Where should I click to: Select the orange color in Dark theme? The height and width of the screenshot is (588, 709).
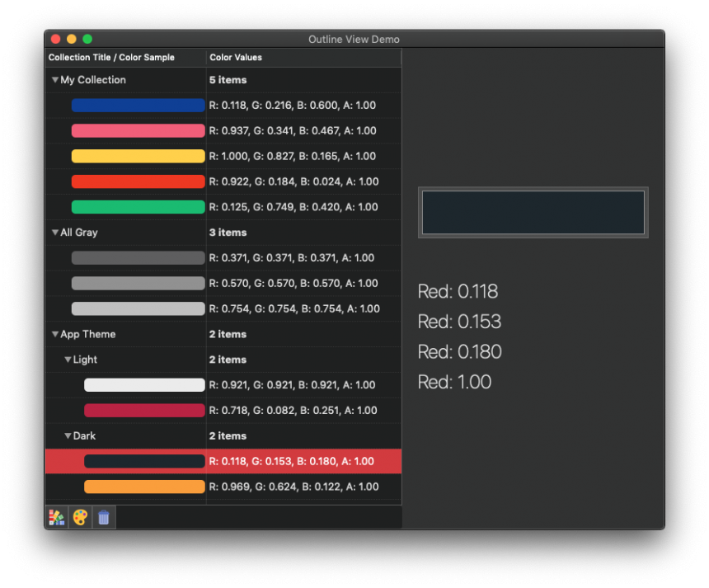[x=144, y=487]
